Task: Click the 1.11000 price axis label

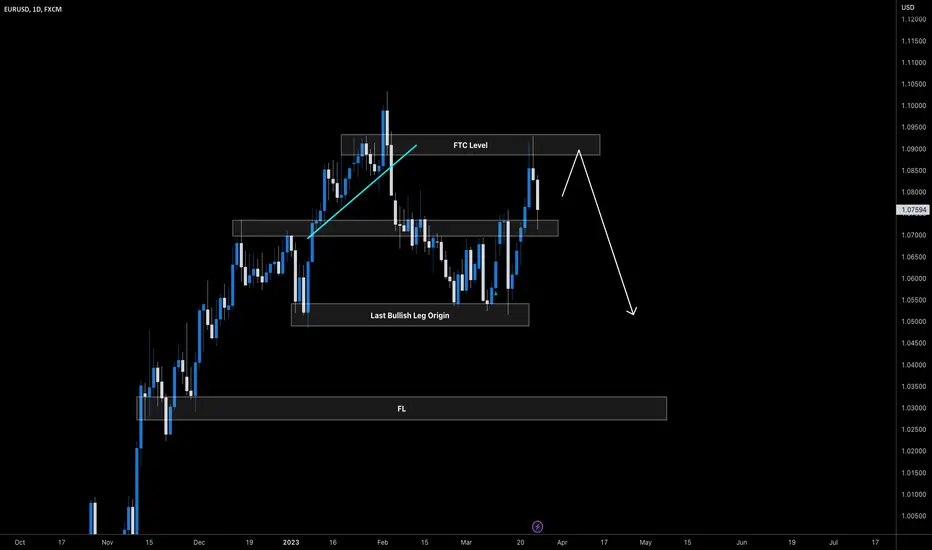Action: (914, 62)
